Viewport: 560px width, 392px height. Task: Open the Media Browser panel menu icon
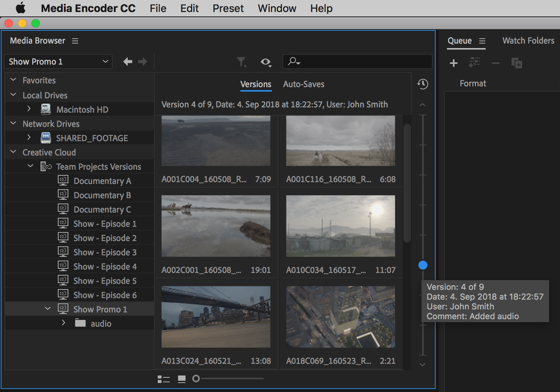75,41
